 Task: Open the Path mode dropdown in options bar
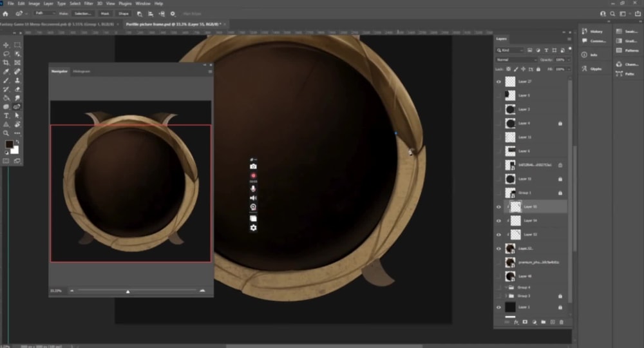tap(45, 14)
